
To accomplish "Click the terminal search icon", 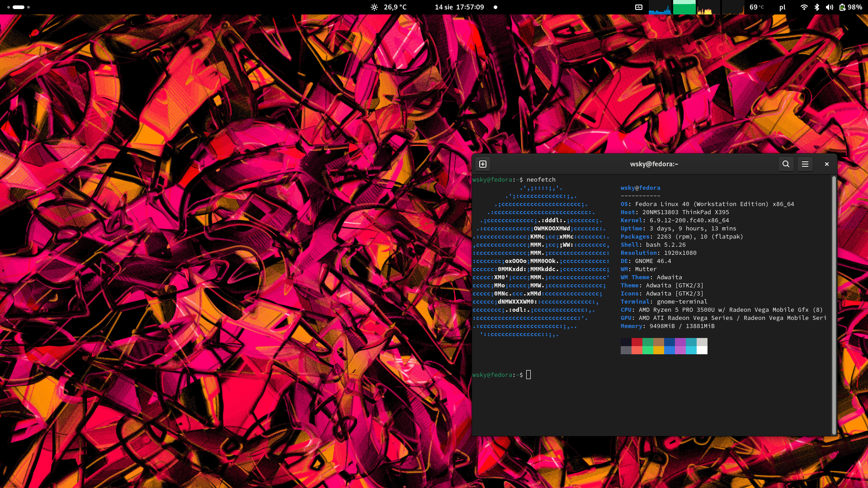I will point(786,164).
